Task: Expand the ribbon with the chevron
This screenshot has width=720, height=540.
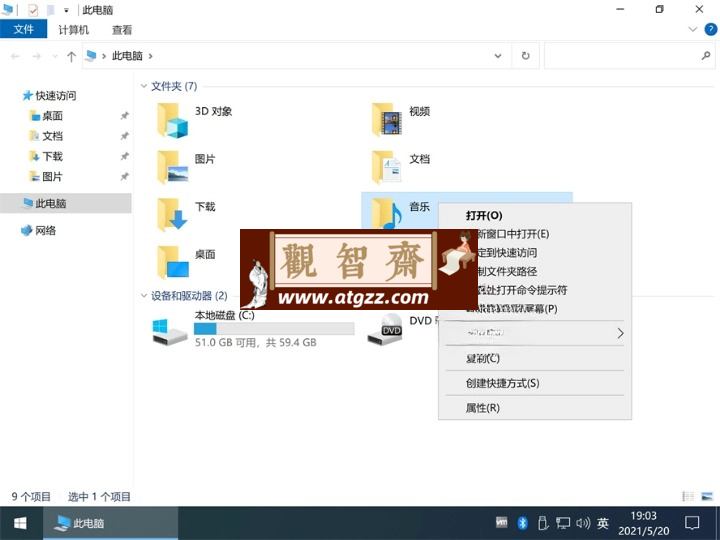Action: (x=693, y=29)
